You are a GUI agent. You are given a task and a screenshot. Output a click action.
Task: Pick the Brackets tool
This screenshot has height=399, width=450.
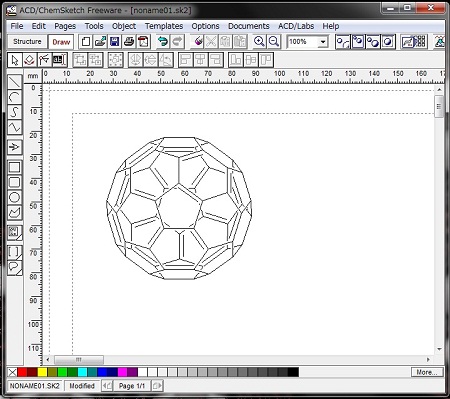pos(14,252)
